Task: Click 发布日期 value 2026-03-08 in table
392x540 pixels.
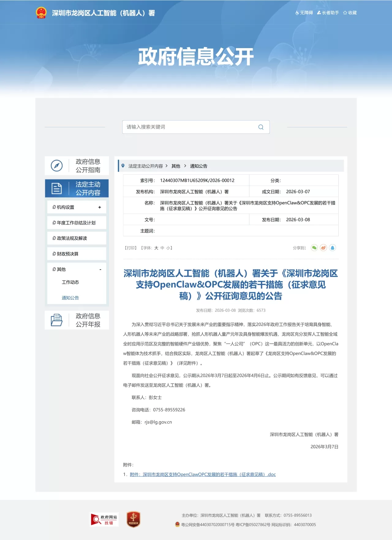Action: pyautogui.click(x=298, y=220)
